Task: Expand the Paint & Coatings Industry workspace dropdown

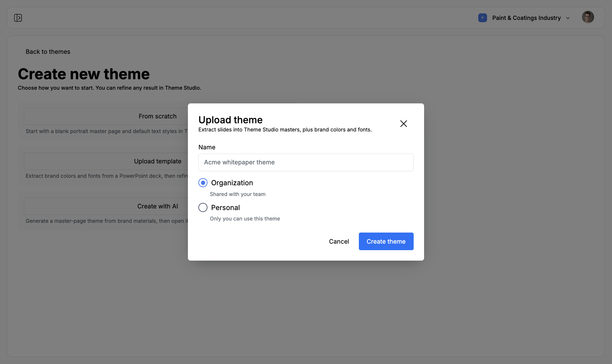Action: click(568, 18)
